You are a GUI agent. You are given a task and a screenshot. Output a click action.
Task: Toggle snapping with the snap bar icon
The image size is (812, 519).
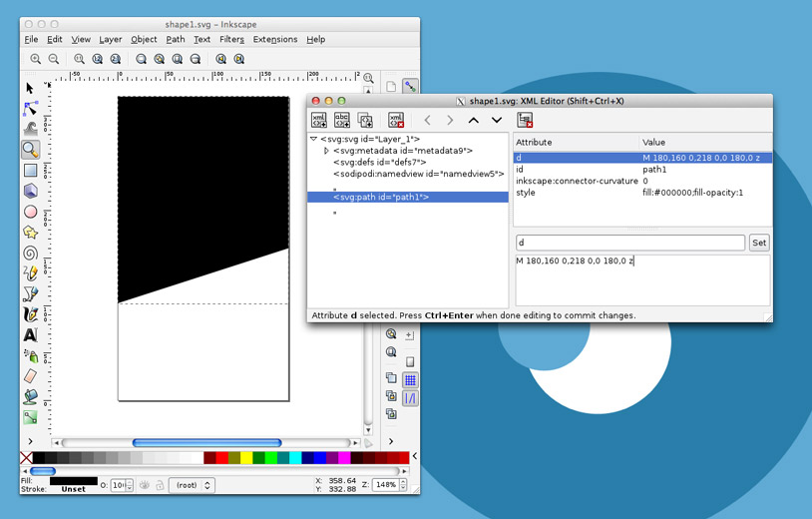[x=410, y=87]
